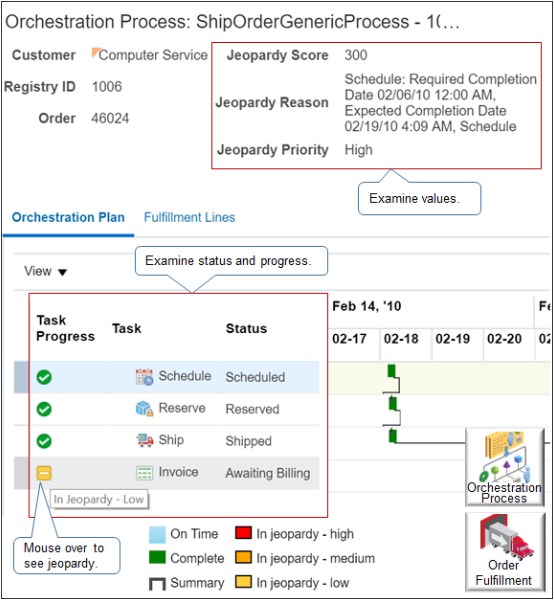
Task: Click the Schedule task name
Action: pos(185,376)
